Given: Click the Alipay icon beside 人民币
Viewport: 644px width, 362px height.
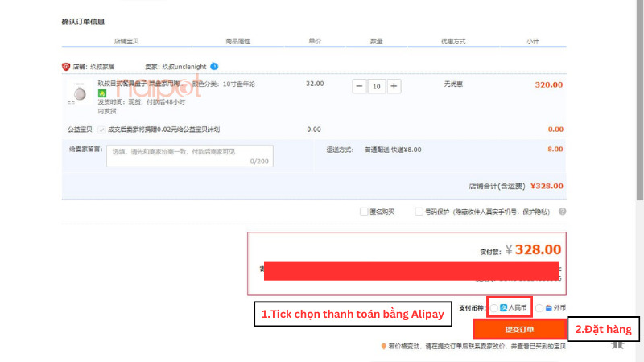Looking at the screenshot, I should 504,307.
